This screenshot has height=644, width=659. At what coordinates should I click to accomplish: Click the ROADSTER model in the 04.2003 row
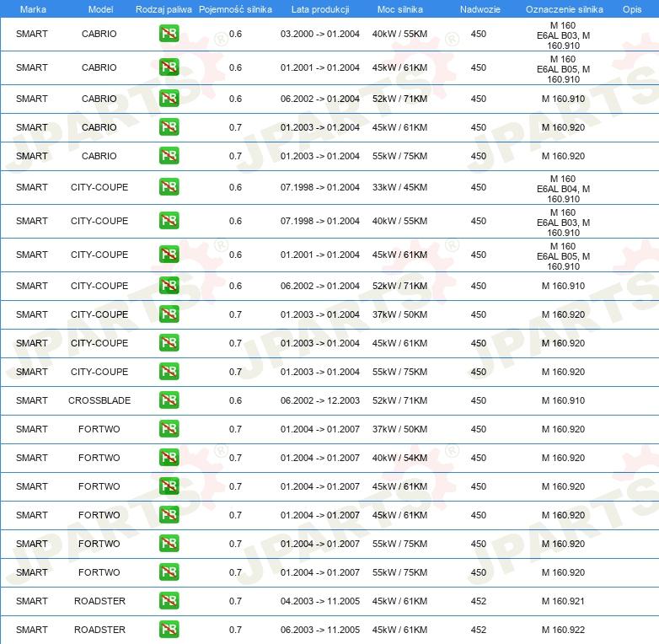[x=99, y=601]
